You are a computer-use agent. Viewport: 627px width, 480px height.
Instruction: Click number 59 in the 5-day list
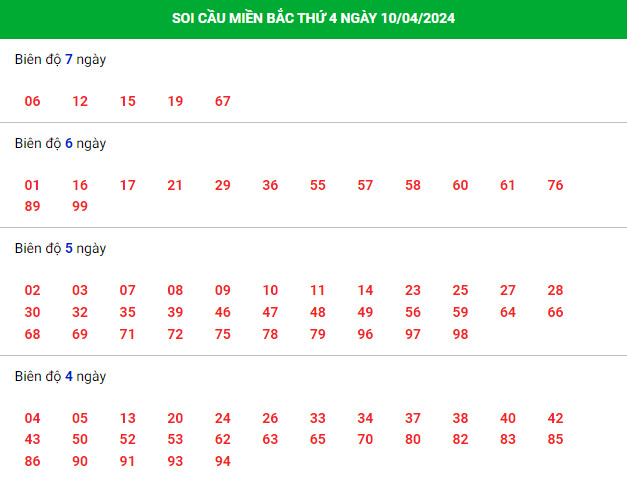(460, 312)
